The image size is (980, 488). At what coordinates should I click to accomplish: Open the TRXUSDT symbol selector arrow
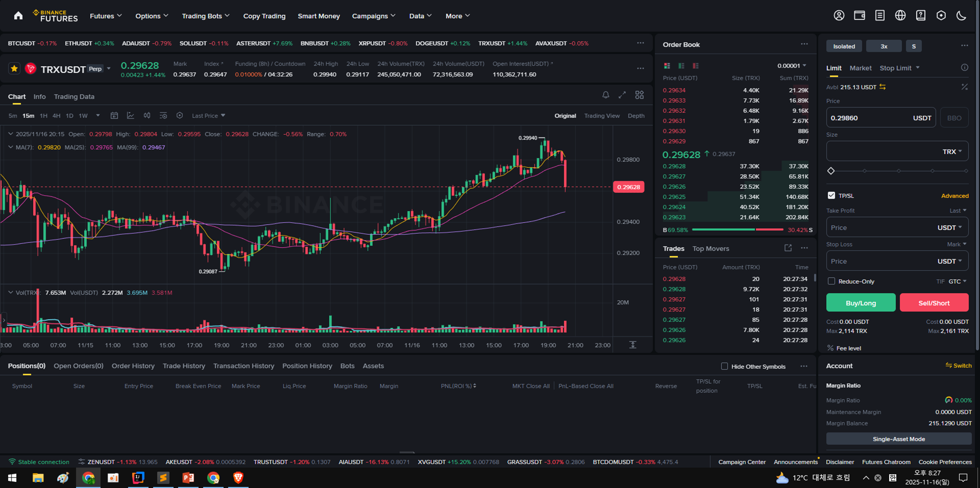tap(109, 69)
